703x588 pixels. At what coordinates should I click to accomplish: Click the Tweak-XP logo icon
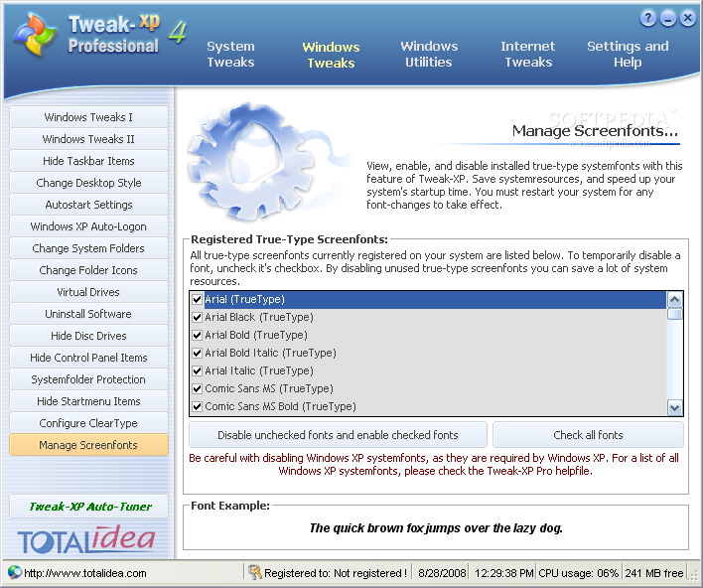click(35, 35)
